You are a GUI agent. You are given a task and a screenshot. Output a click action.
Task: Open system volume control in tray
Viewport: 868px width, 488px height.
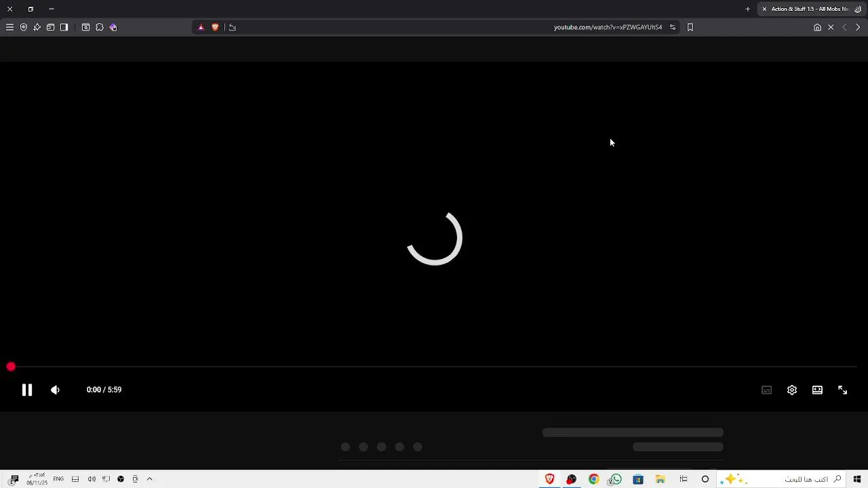[92, 479]
